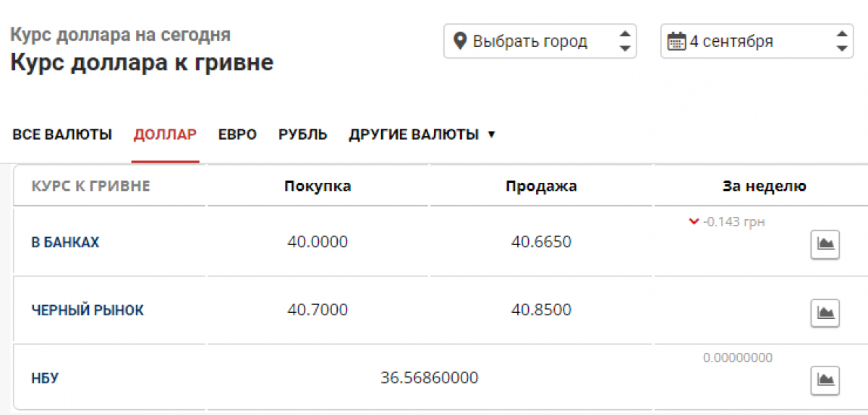Open chart for НБУ rate
Image resolution: width=868 pixels, height=415 pixels.
(825, 379)
